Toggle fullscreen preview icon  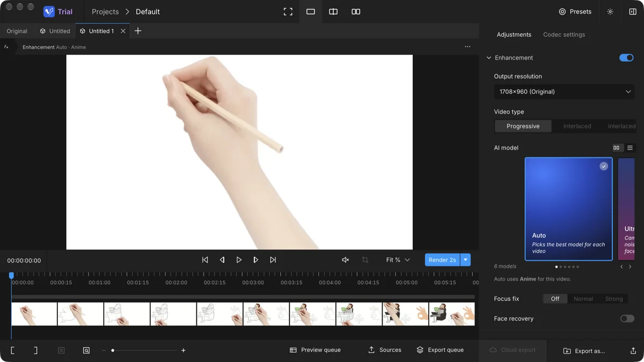point(288,12)
